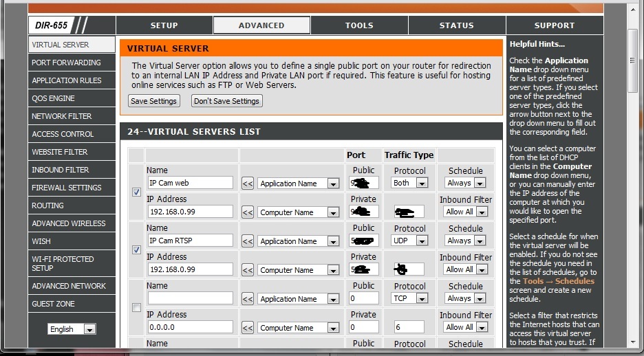Disable the IP Cam web virtual server checkbox
The height and width of the screenshot is (356, 644).
pos(136,192)
